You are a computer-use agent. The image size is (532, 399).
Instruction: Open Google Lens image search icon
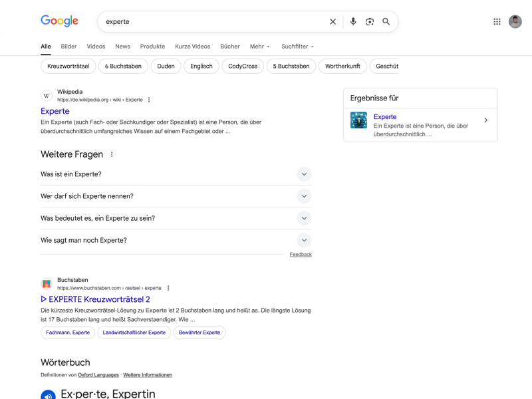click(x=370, y=22)
